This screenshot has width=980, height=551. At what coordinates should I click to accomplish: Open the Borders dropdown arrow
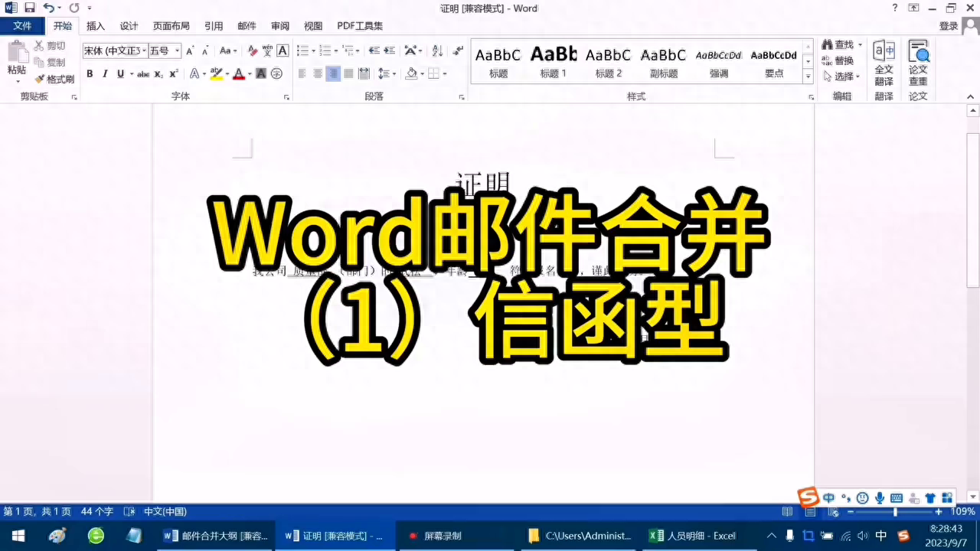[445, 73]
